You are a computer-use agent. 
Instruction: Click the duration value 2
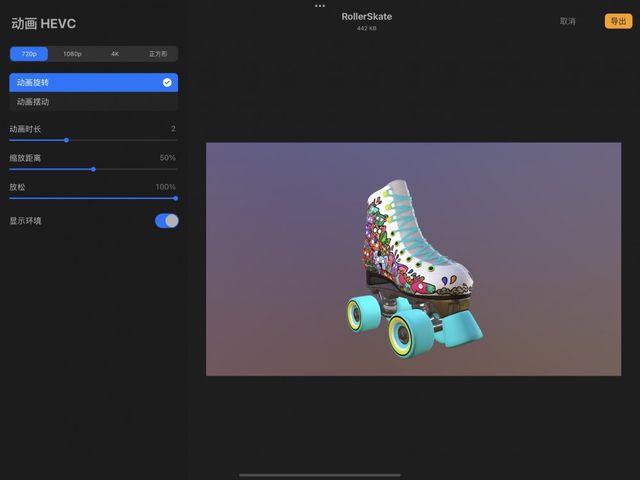[x=173, y=129]
